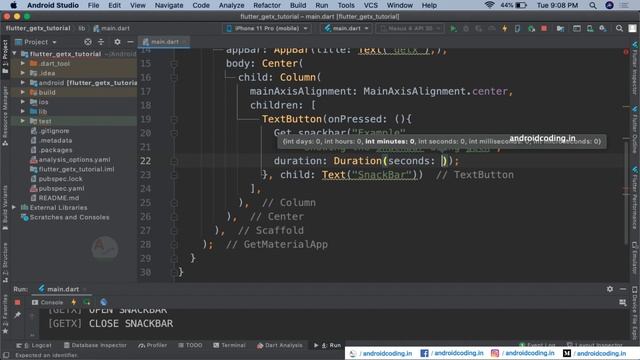Open the Dart Analysis tool window

click(x=280, y=345)
